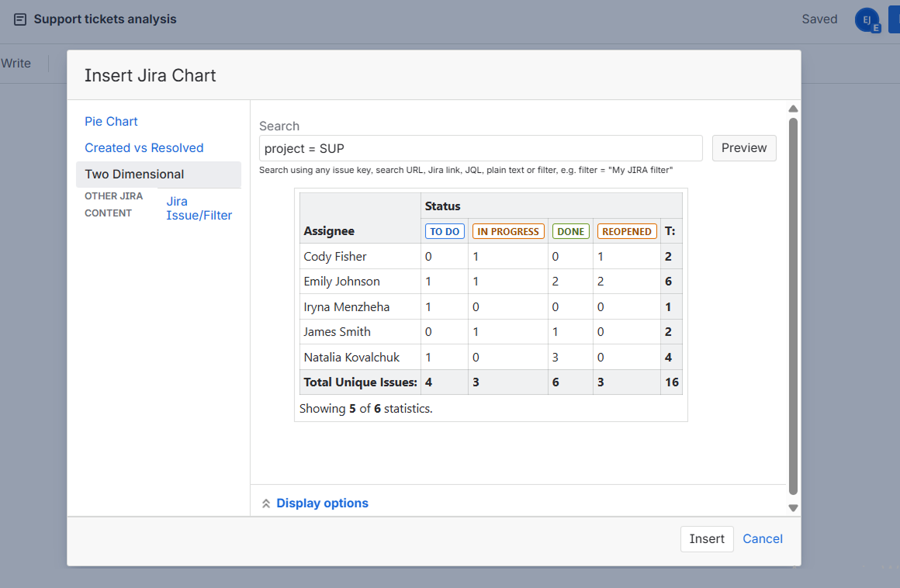Click the Support tickets analysis page title

(105, 19)
